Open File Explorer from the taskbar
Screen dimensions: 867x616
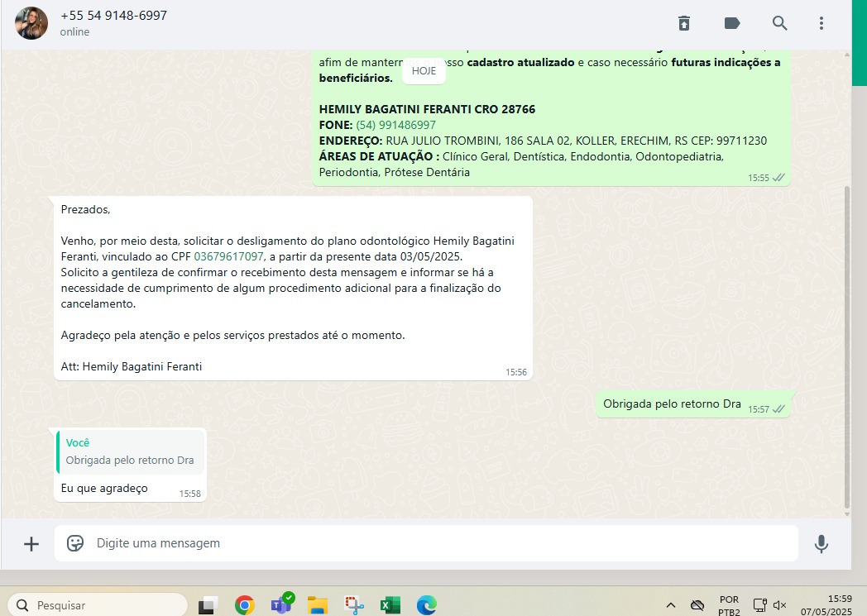(x=318, y=605)
